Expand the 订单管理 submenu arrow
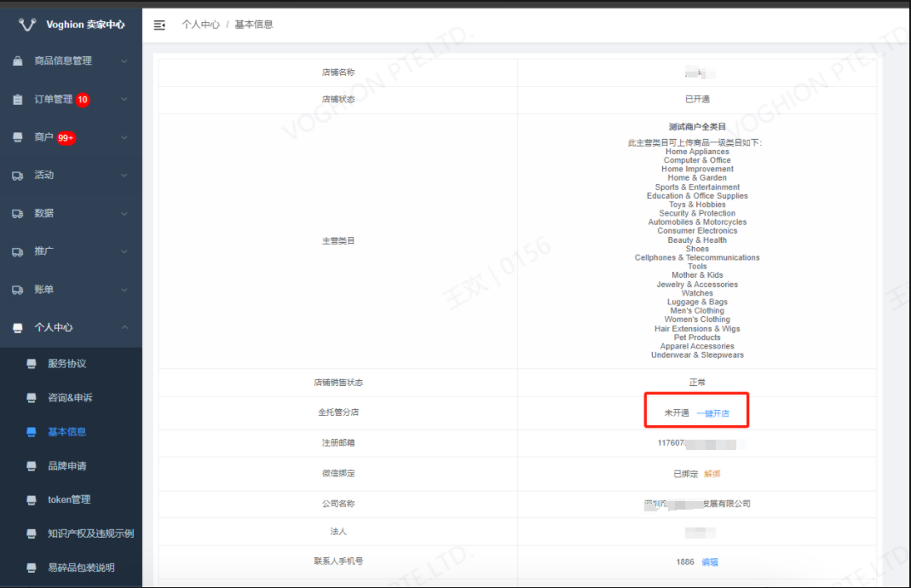 [124, 100]
